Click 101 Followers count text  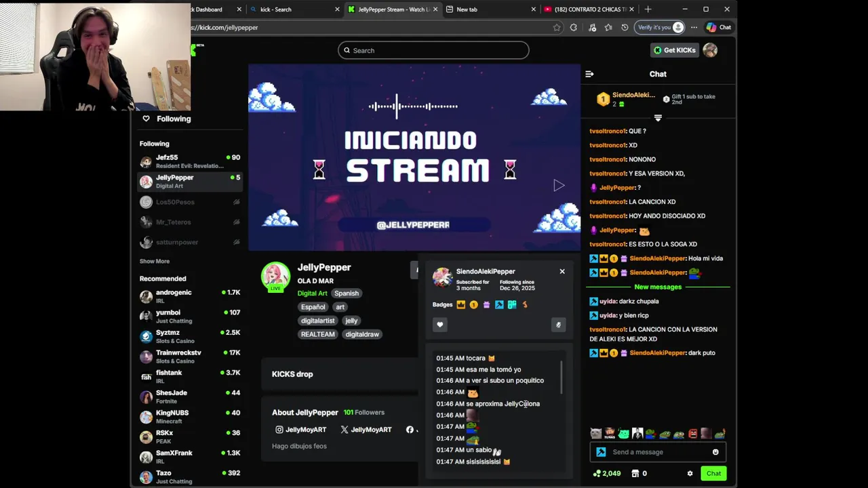point(363,412)
